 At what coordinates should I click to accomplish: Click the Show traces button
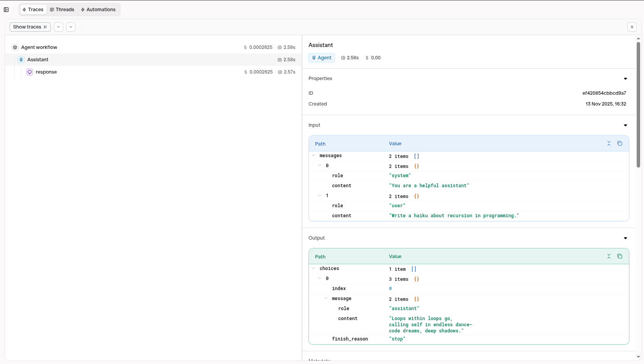point(30,27)
